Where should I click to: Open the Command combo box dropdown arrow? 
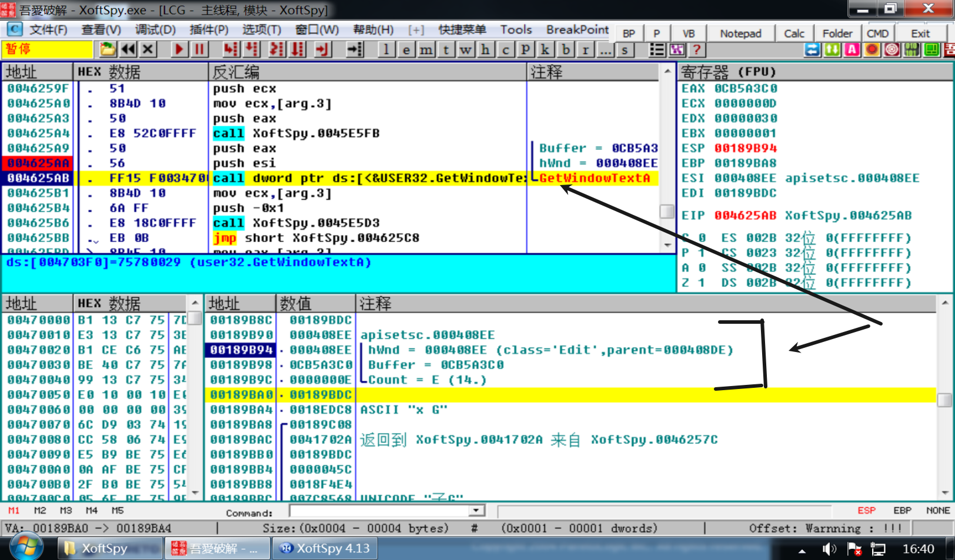(x=477, y=511)
